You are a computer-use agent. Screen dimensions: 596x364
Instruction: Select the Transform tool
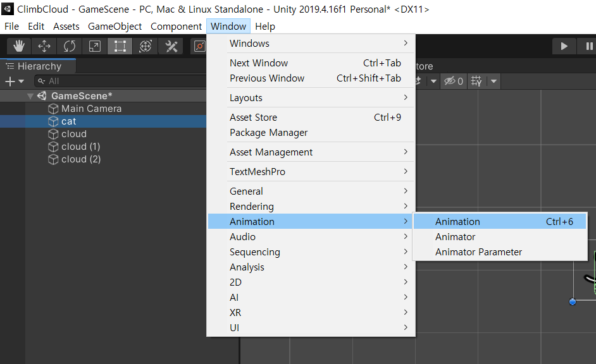tap(145, 46)
